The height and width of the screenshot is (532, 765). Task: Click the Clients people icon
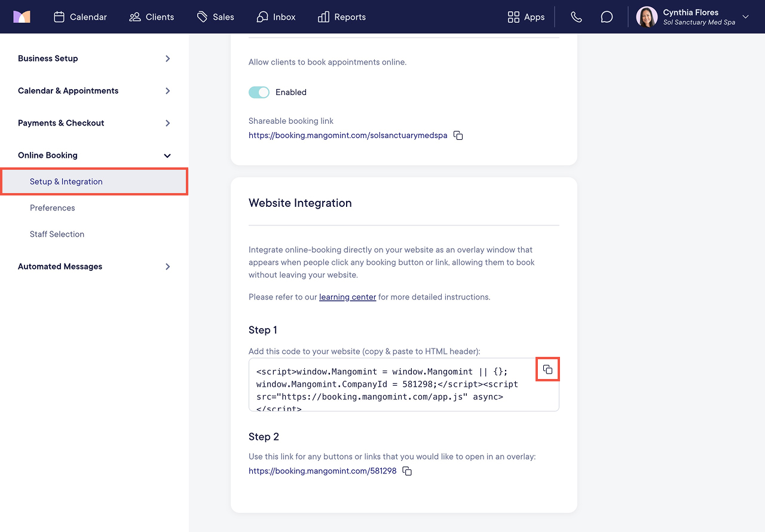coord(135,17)
